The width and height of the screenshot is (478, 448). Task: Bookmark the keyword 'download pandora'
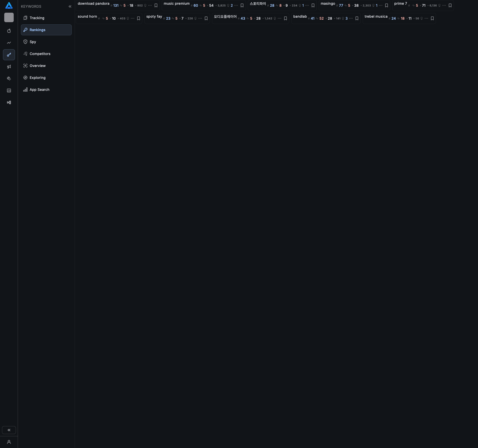(x=156, y=5)
